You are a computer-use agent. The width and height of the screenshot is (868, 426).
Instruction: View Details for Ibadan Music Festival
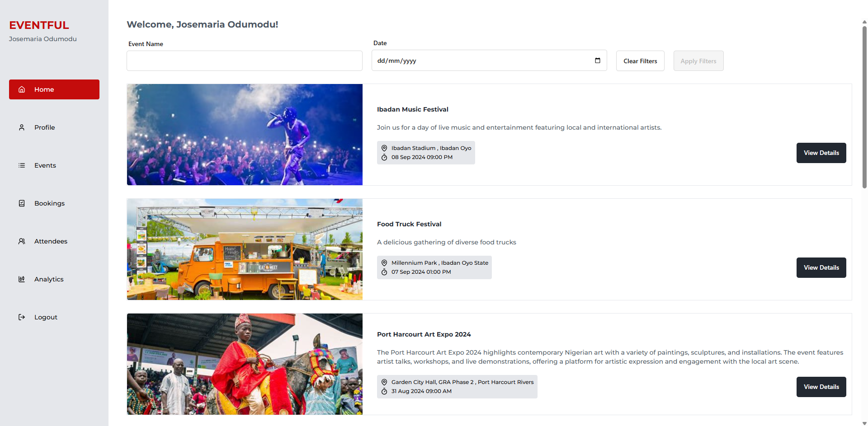tap(821, 153)
